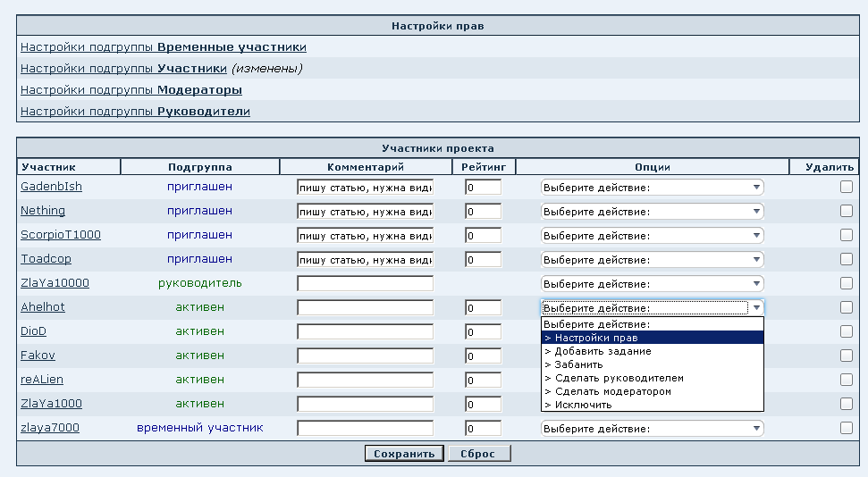
Task: Select Сделать руководителем option
Action: pos(652,378)
